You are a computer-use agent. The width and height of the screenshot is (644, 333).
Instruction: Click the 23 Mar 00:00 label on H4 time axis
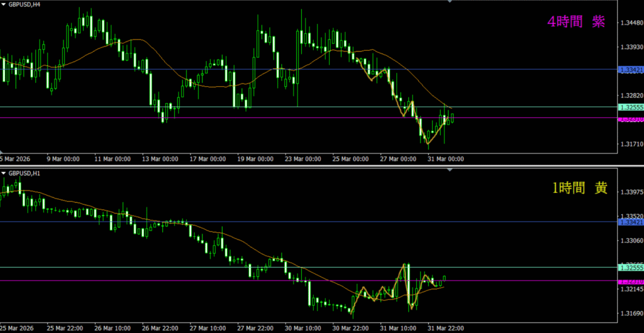pos(302,159)
